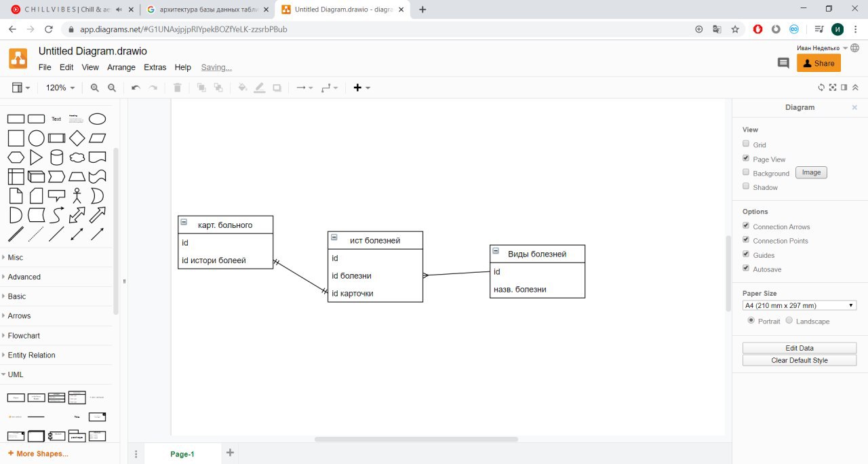Click the collapse double-chevron icon

(855, 88)
